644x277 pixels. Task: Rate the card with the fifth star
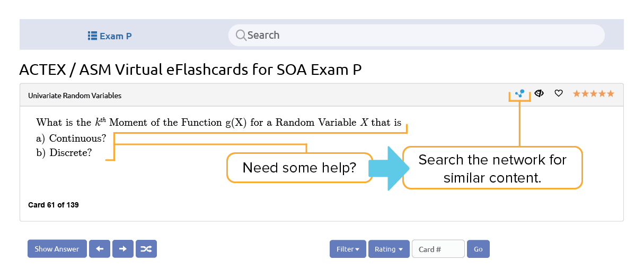tap(611, 93)
